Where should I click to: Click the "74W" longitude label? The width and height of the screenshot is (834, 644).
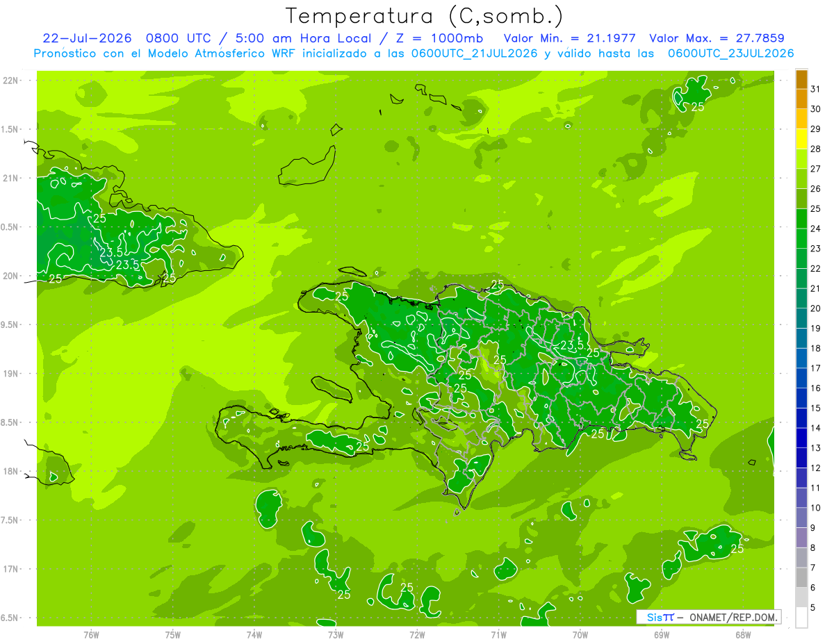click(254, 634)
